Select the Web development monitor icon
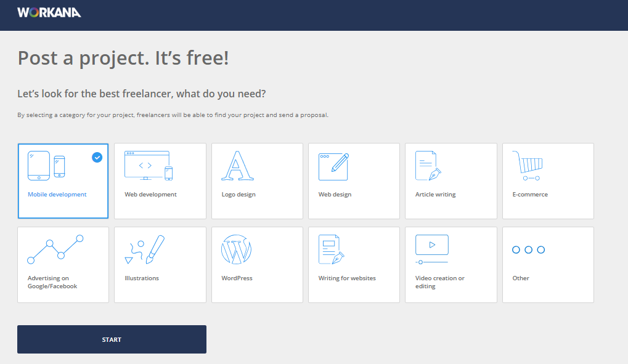 click(148, 166)
